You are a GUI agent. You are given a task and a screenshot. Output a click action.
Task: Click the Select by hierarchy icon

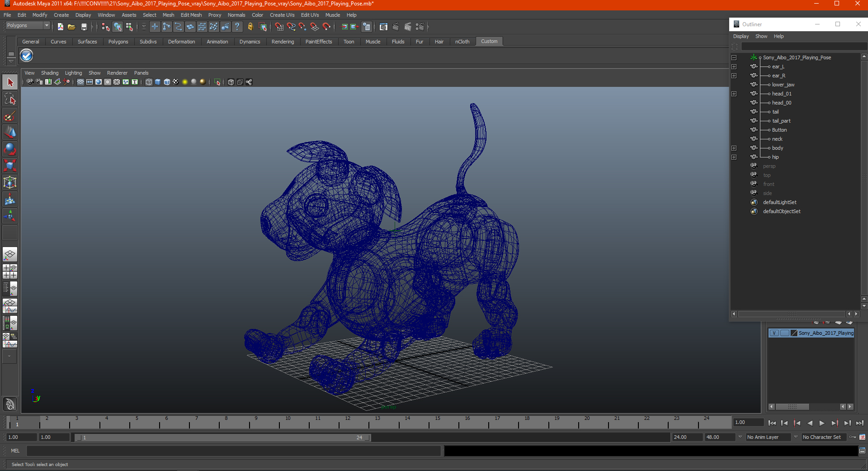[x=106, y=27]
